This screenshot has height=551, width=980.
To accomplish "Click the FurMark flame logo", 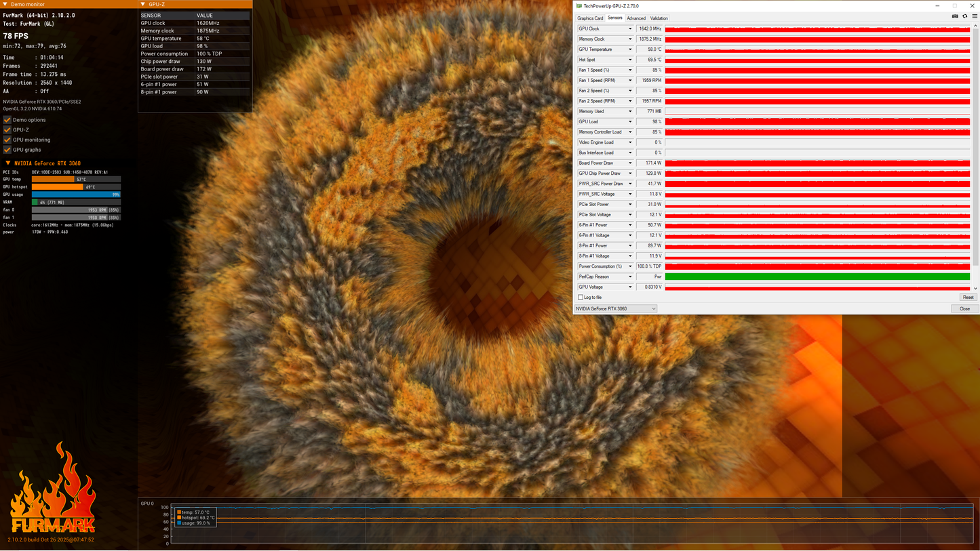I will (x=52, y=488).
